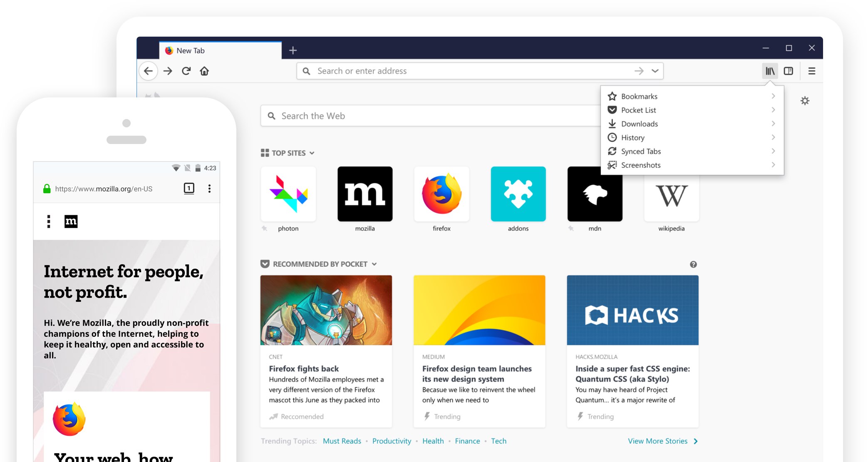Collapse the Top Sites section
868x462 pixels.
coord(312,153)
